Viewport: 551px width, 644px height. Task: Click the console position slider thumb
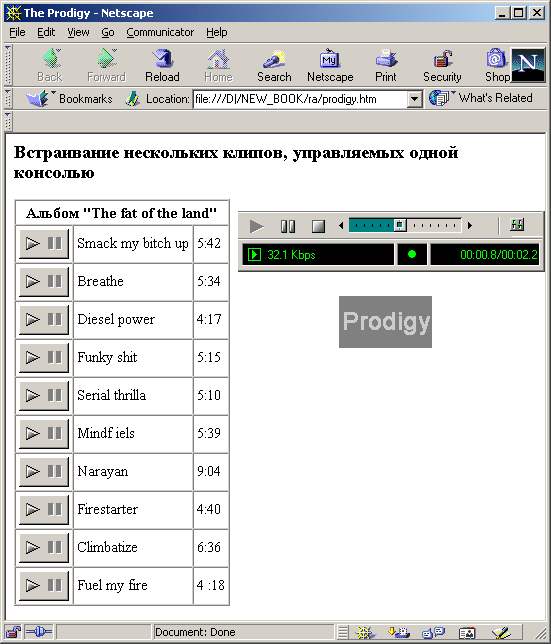point(400,225)
